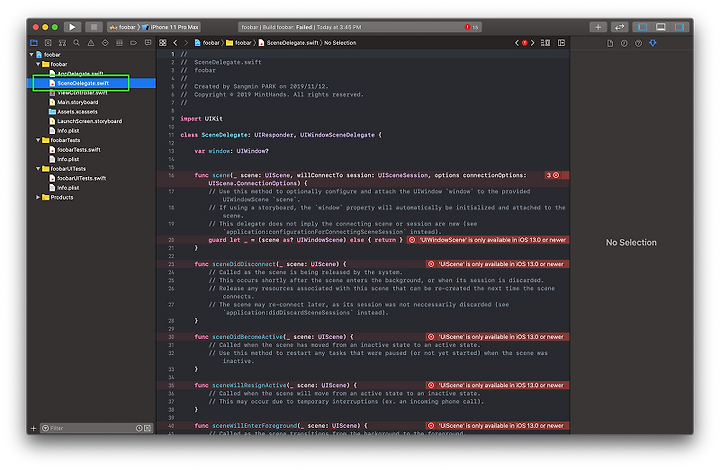Collapse the foobar project root
The image size is (720, 470).
(x=31, y=55)
